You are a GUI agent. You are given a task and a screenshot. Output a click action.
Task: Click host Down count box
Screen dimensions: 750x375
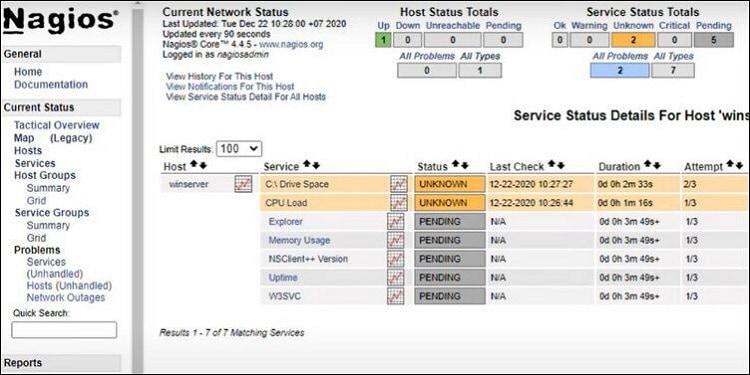point(408,40)
